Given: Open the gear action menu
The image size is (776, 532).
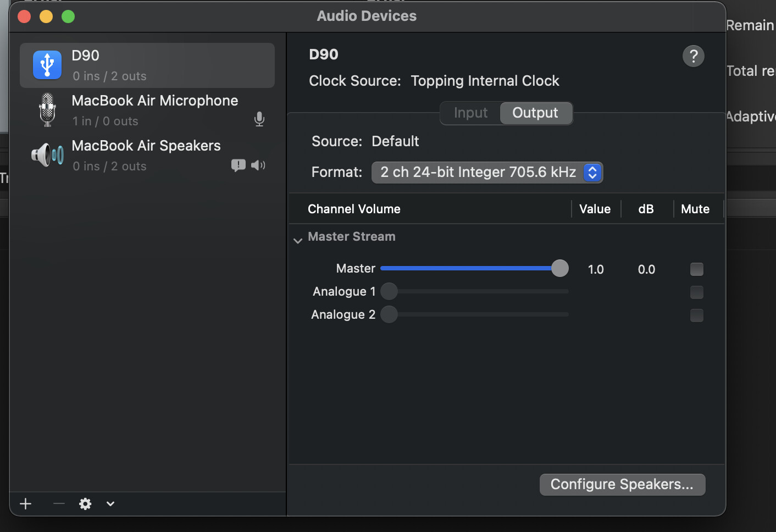Looking at the screenshot, I should (85, 503).
